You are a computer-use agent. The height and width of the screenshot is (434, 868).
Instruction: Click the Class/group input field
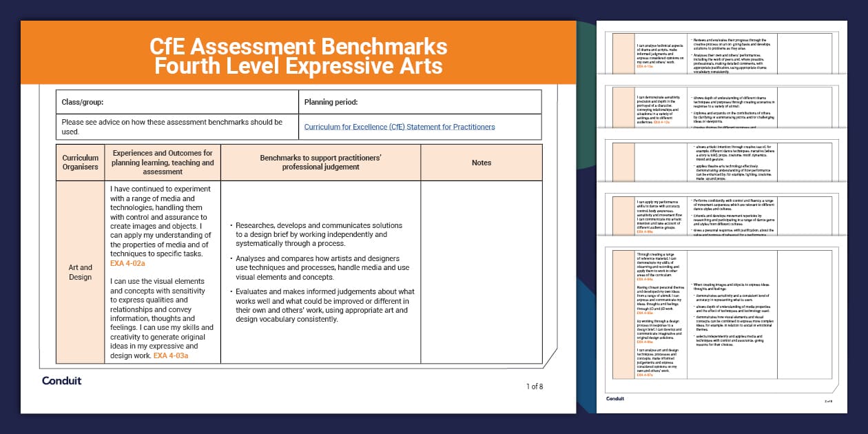176,101
